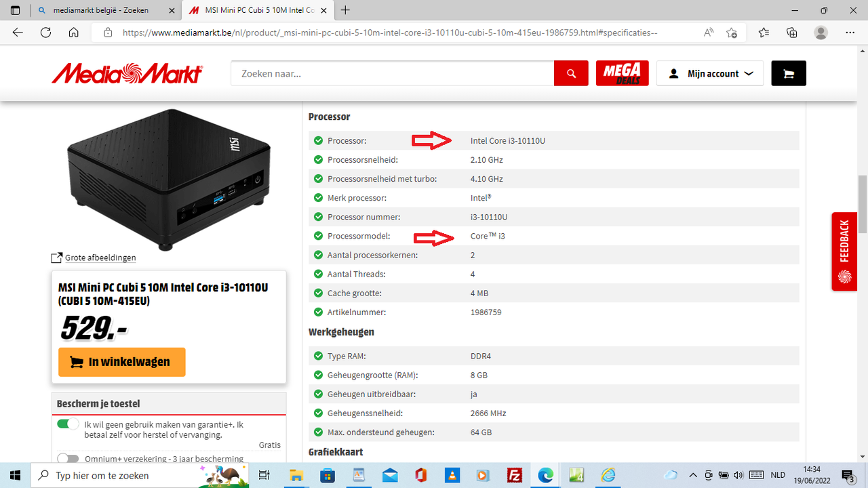Click the '4.10 GHz' turbo speed value
This screenshot has width=868, height=488.
coord(487,179)
